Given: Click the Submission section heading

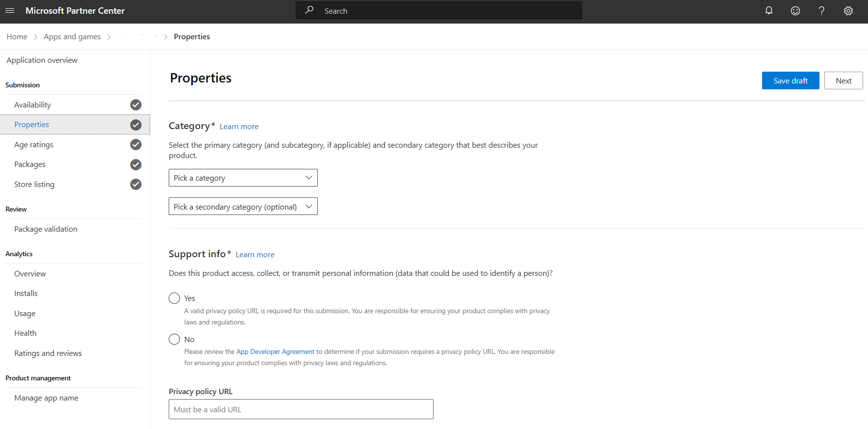Looking at the screenshot, I should pos(23,85).
